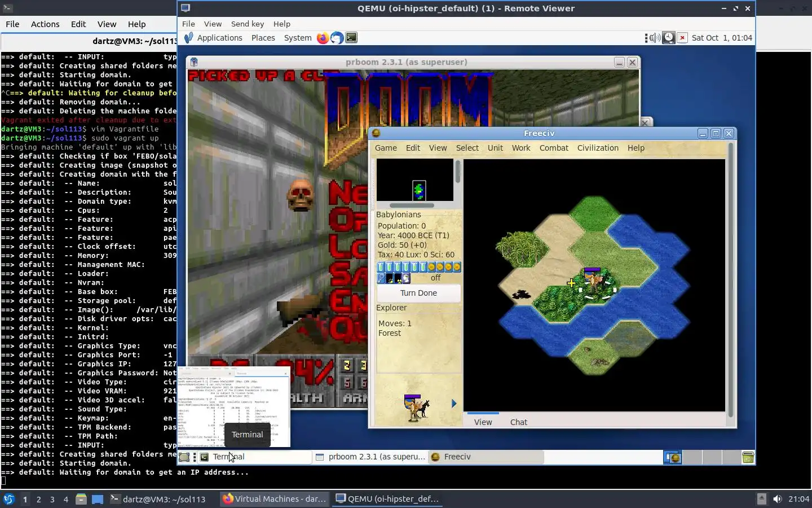The width and height of the screenshot is (812, 508).
Task: Click prboom 2.3.1 entry in guest taskbar
Action: [x=370, y=457]
